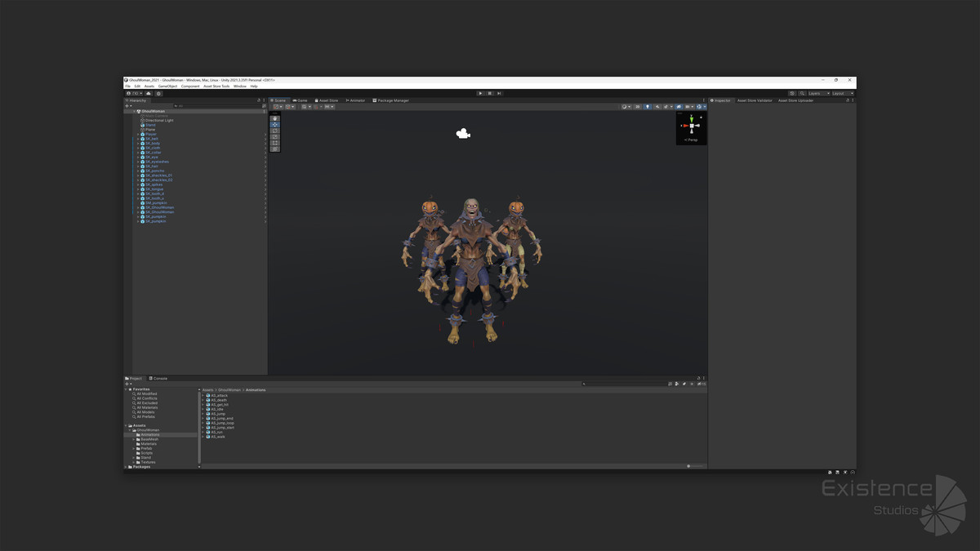Image resolution: width=980 pixels, height=551 pixels.
Task: Open the Asset Store Validator tab
Action: point(755,100)
